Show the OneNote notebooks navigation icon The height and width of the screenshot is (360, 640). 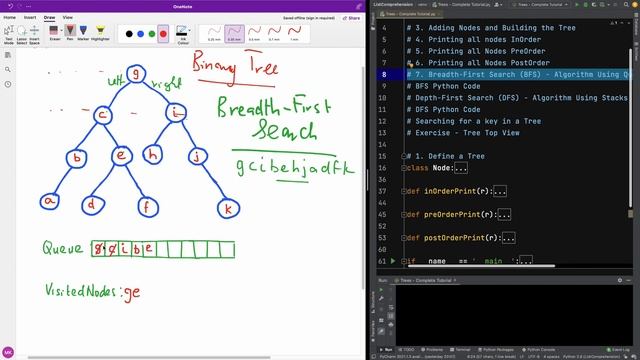(x=8, y=55)
